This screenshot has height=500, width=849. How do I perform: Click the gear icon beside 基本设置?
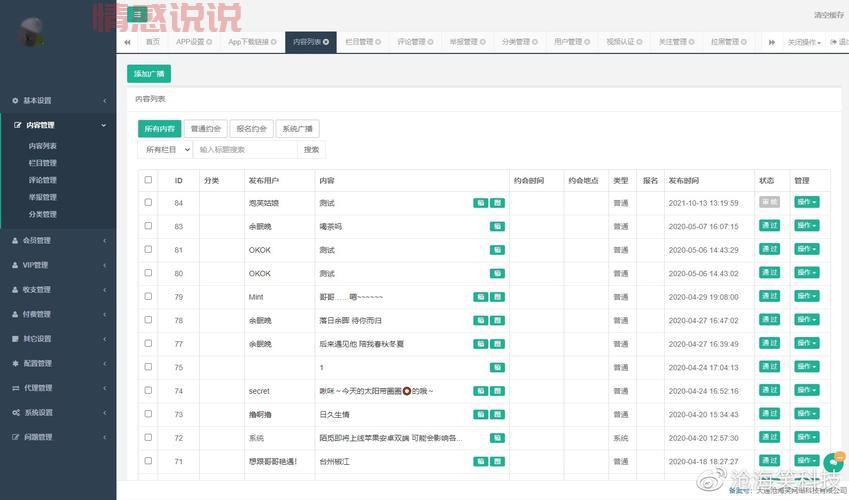(x=15, y=101)
